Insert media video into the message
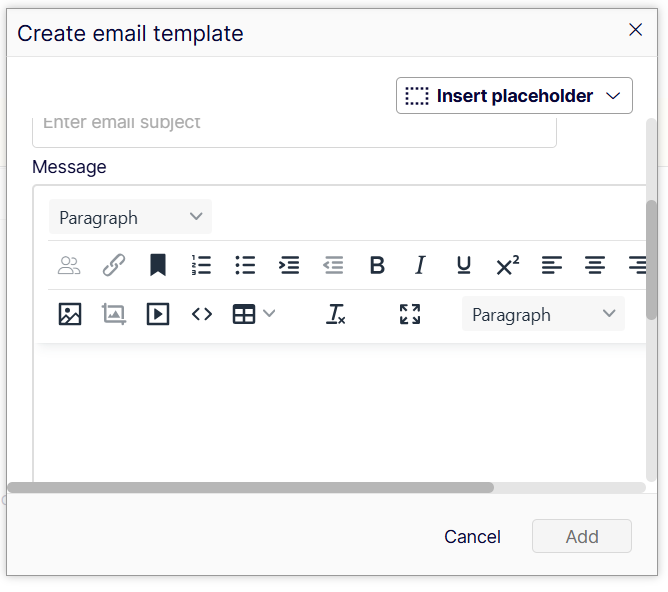 click(x=158, y=314)
